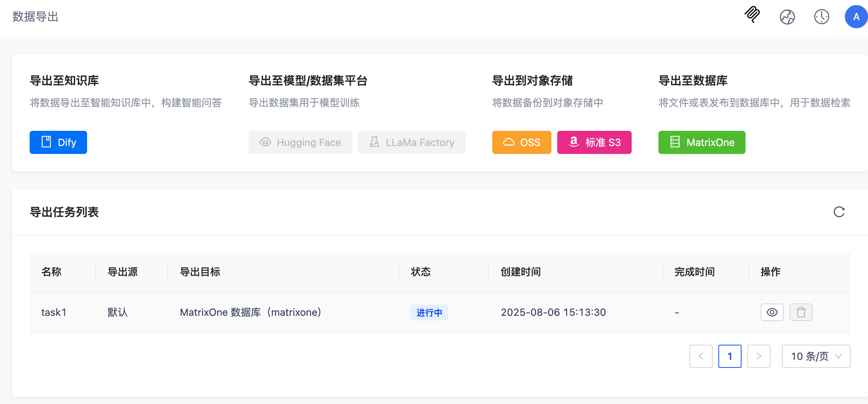The height and width of the screenshot is (404, 868).
Task: Click the 创建时间 column header
Action: pyautogui.click(x=520, y=272)
